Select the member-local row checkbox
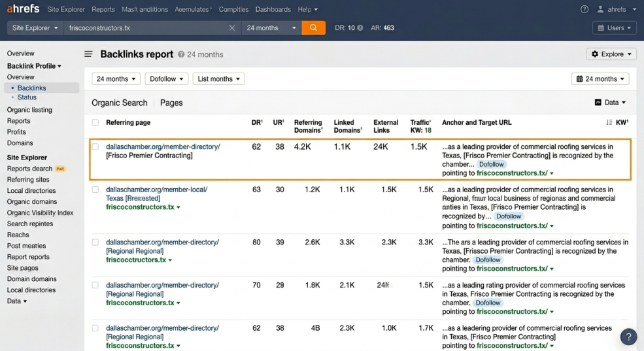Image resolution: width=644 pixels, height=351 pixels. [95, 190]
